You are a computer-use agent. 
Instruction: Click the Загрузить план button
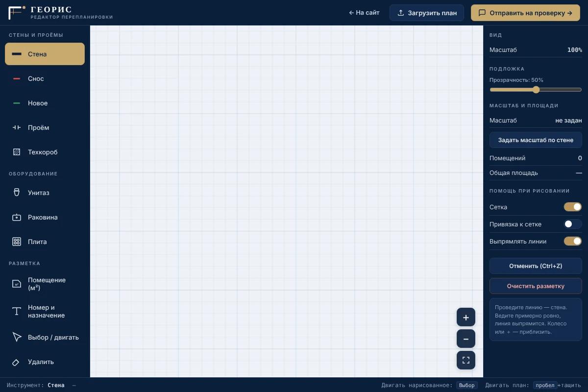click(x=427, y=13)
